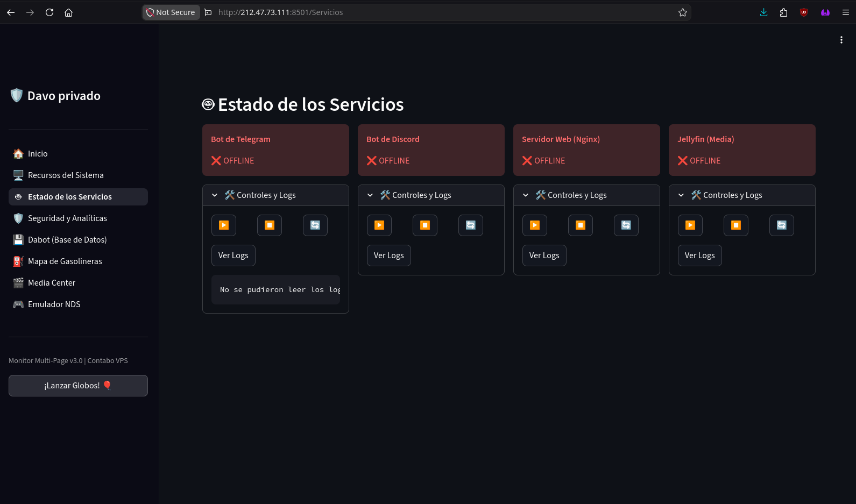
Task: Open the uBlock Origin extension icon
Action: (x=804, y=12)
